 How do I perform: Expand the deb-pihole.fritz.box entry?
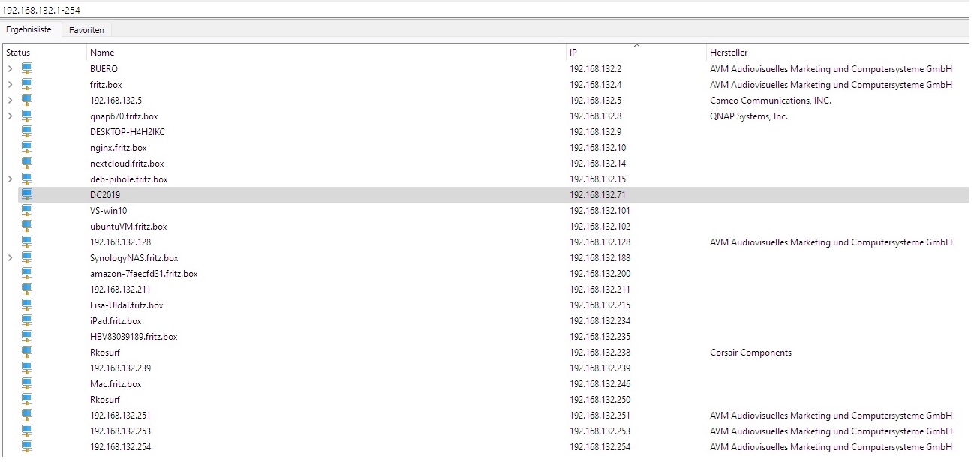point(11,179)
